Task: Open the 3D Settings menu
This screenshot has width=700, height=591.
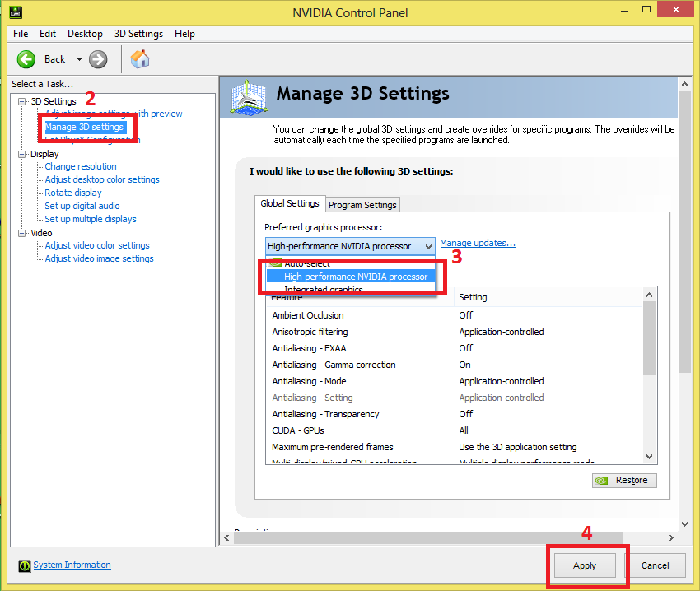Action: pos(138,34)
